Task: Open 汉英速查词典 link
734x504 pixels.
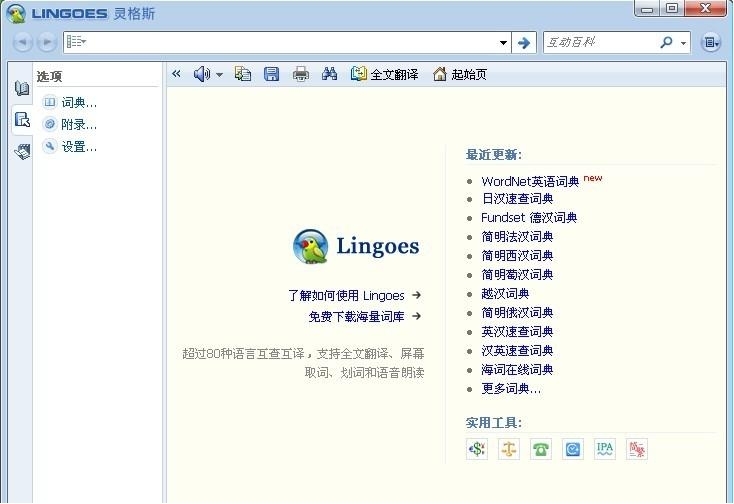Action: pyautogui.click(x=517, y=351)
